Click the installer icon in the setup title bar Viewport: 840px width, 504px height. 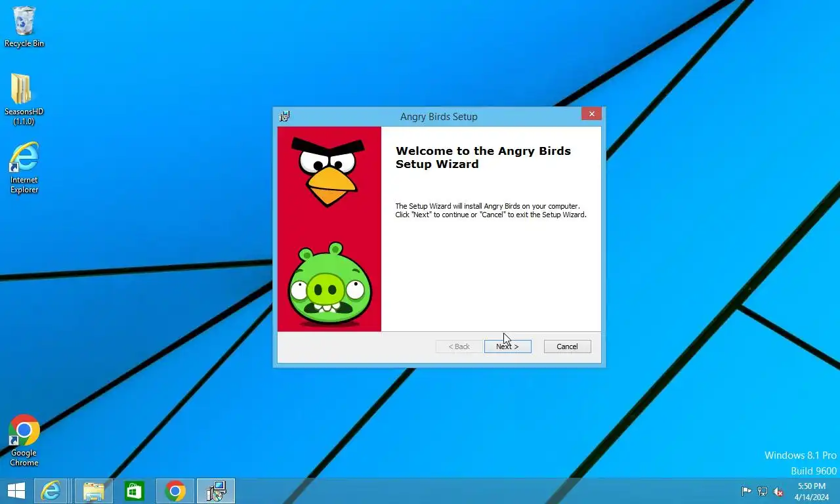pyautogui.click(x=284, y=116)
